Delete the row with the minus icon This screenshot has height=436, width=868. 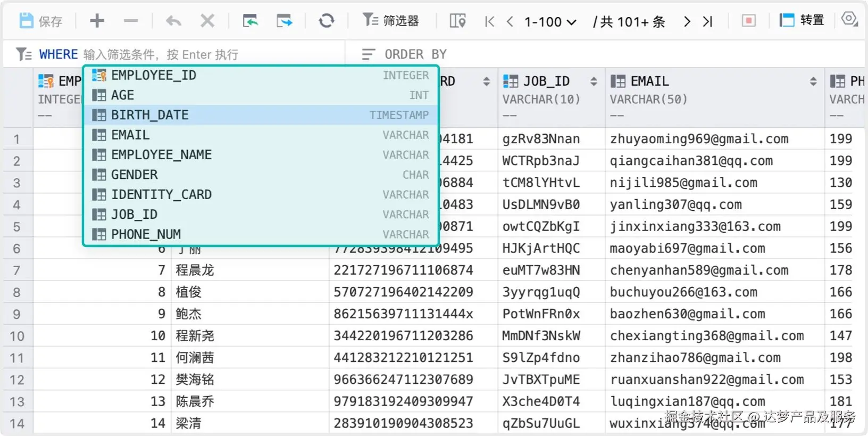[x=131, y=21]
